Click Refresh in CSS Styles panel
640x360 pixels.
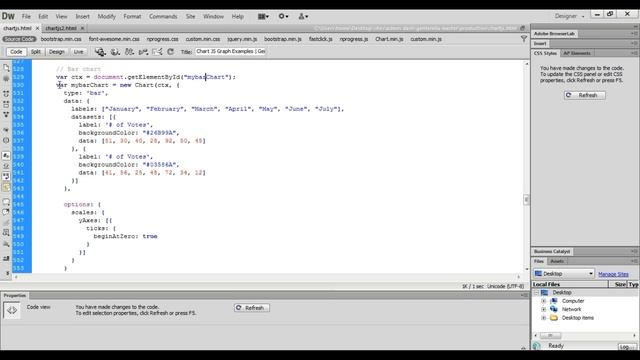584,95
